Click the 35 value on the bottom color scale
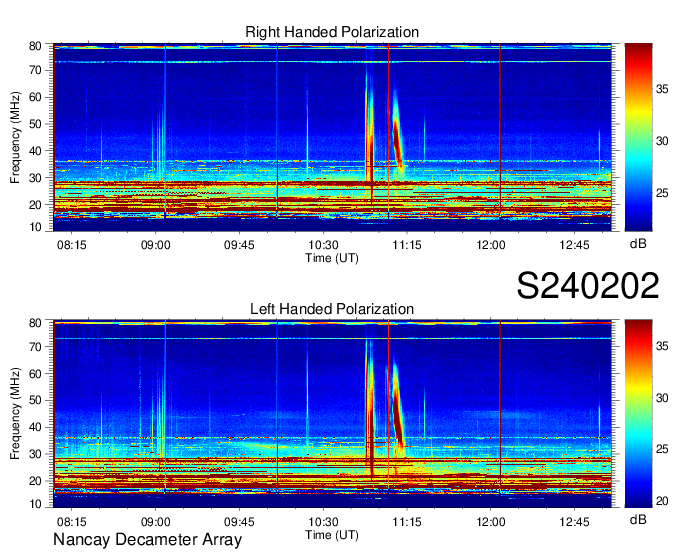This screenshot has width=680, height=552. click(662, 346)
